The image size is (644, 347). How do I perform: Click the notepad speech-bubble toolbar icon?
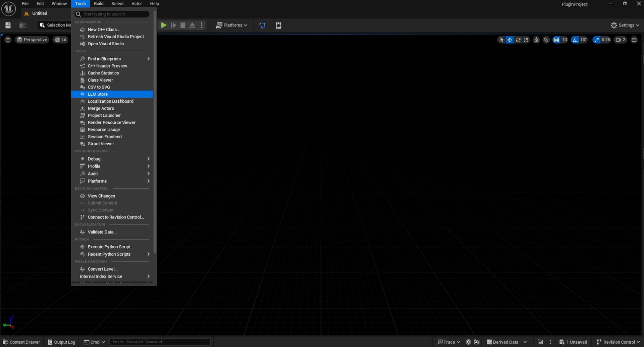278,25
